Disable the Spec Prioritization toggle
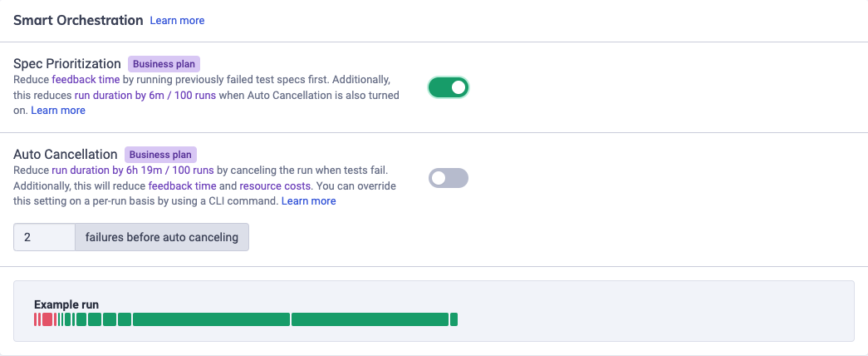 click(x=449, y=87)
